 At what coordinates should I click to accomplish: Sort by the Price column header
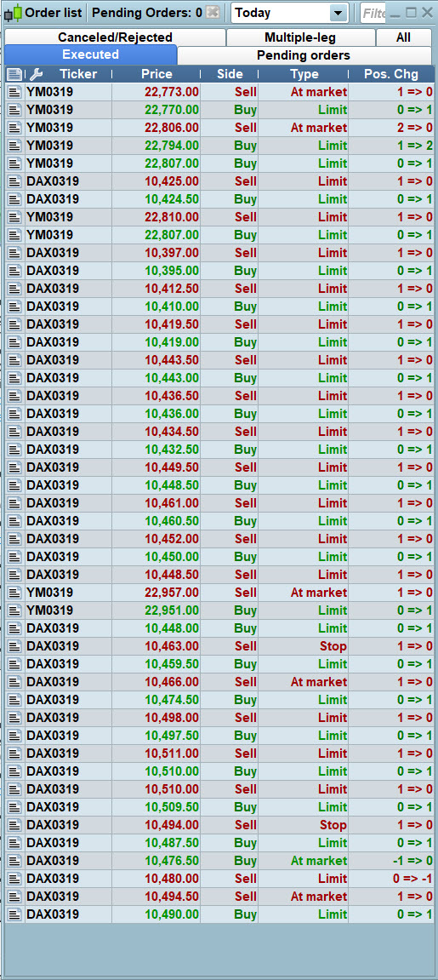[156, 74]
